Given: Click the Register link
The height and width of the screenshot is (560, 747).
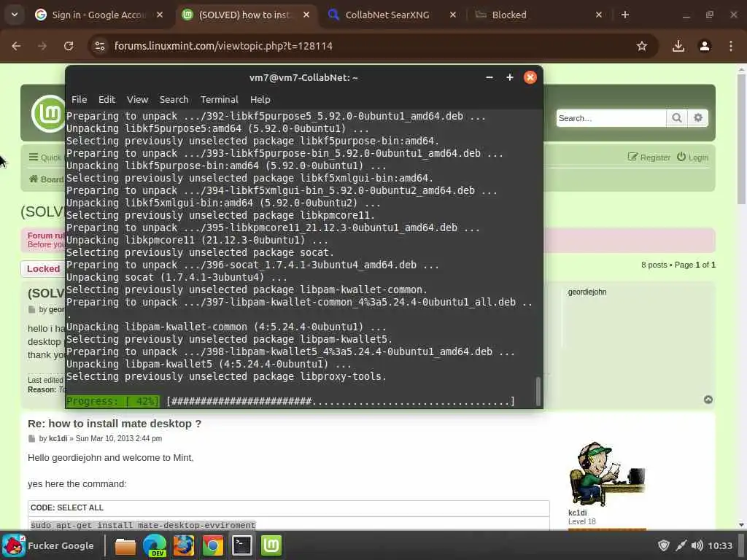Looking at the screenshot, I should coord(649,157).
